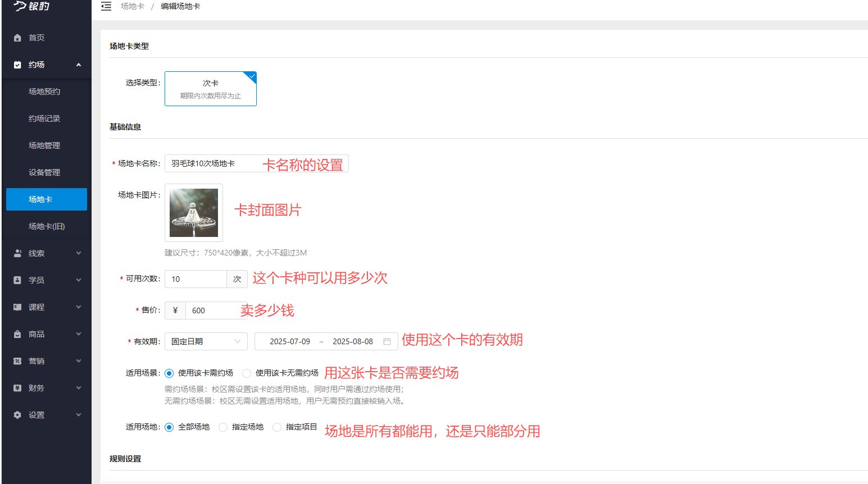Select the 课程 courses icon
This screenshot has height=484, width=868.
click(17, 307)
